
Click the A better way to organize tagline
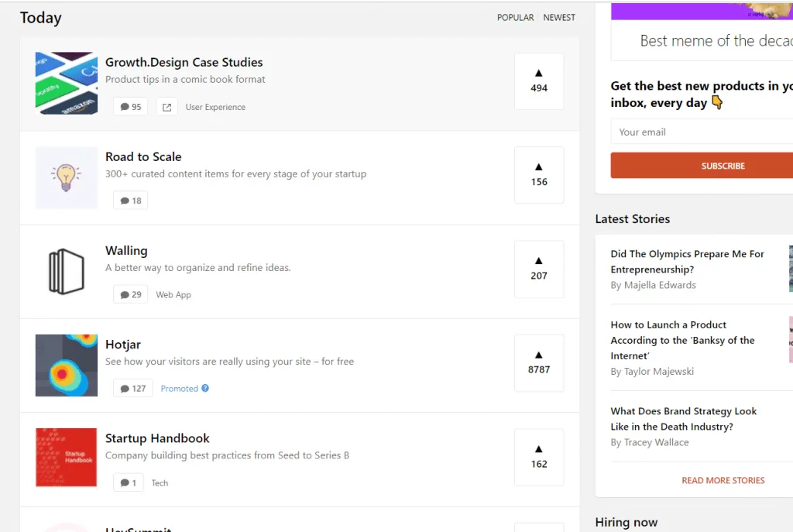(198, 267)
